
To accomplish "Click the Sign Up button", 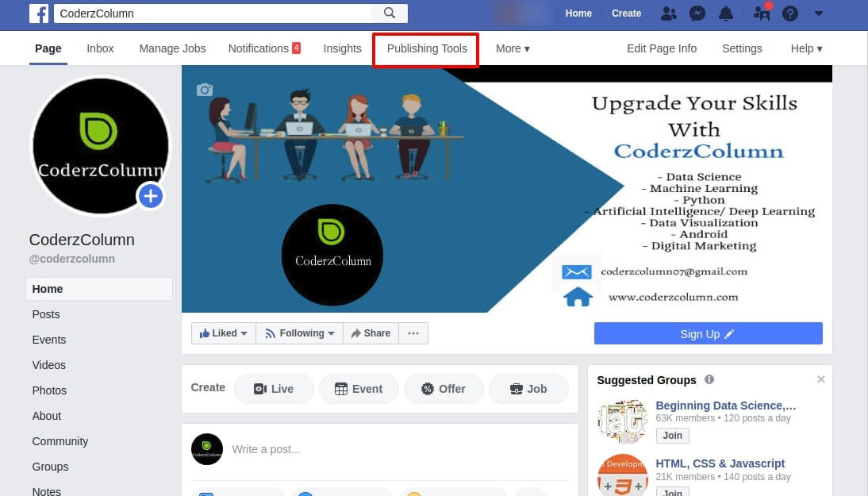I will (x=708, y=334).
